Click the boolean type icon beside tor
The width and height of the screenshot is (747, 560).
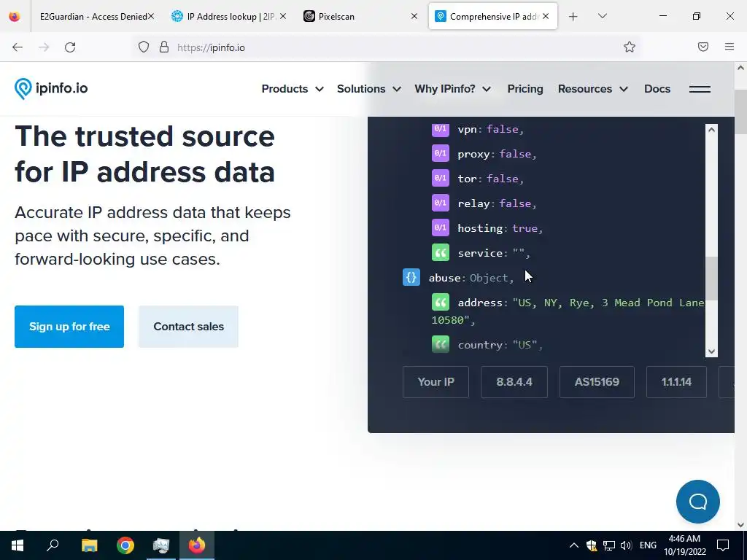click(440, 178)
